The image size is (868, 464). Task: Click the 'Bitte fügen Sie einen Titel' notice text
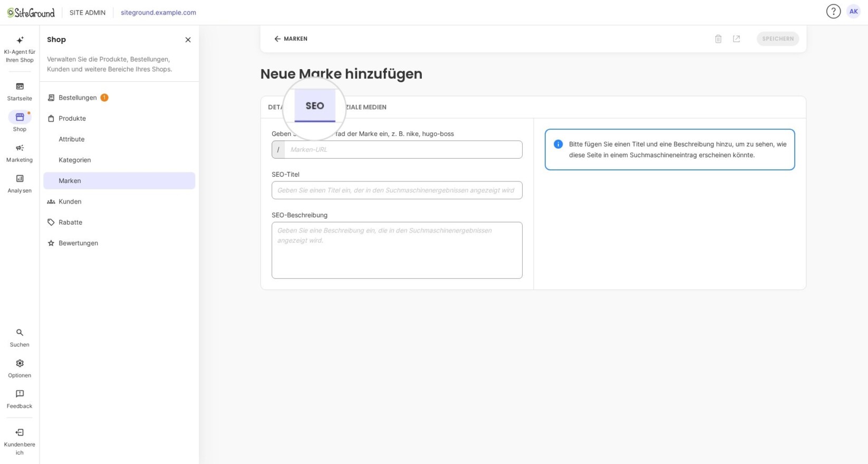click(678, 149)
